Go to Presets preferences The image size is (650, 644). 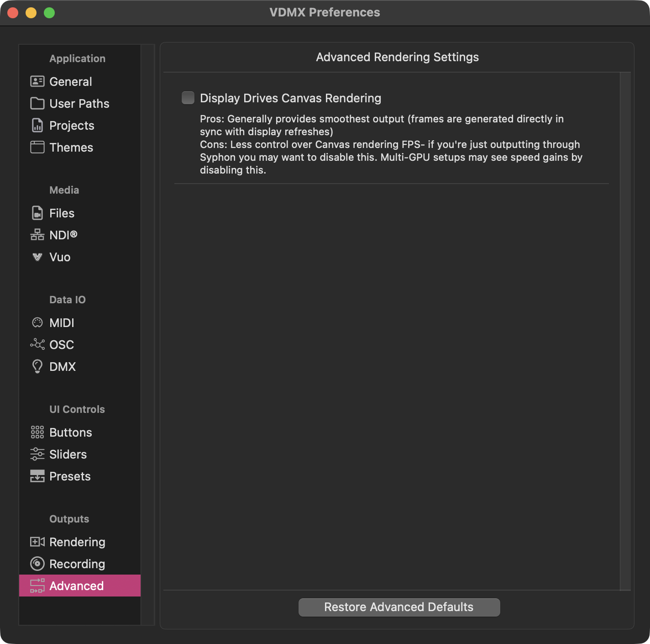pyautogui.click(x=70, y=476)
